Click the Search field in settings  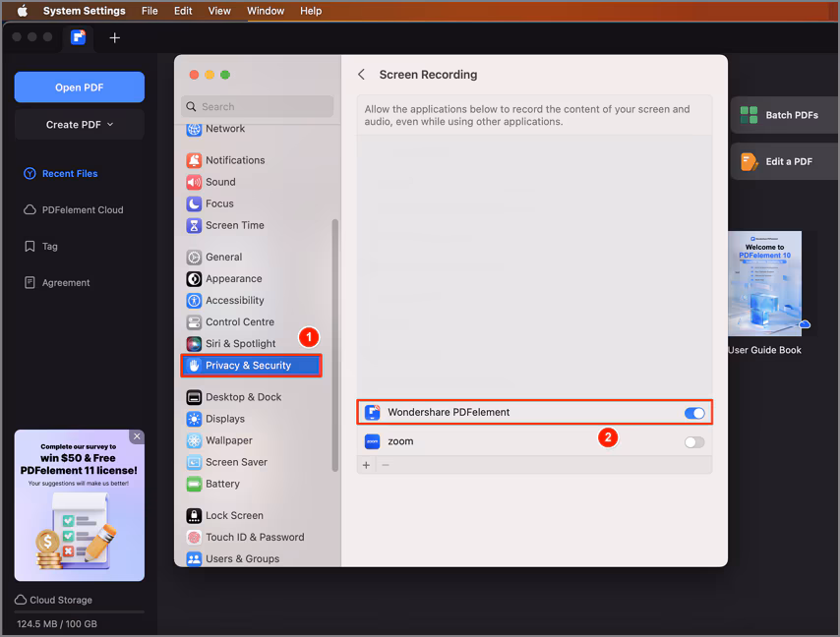(x=257, y=106)
